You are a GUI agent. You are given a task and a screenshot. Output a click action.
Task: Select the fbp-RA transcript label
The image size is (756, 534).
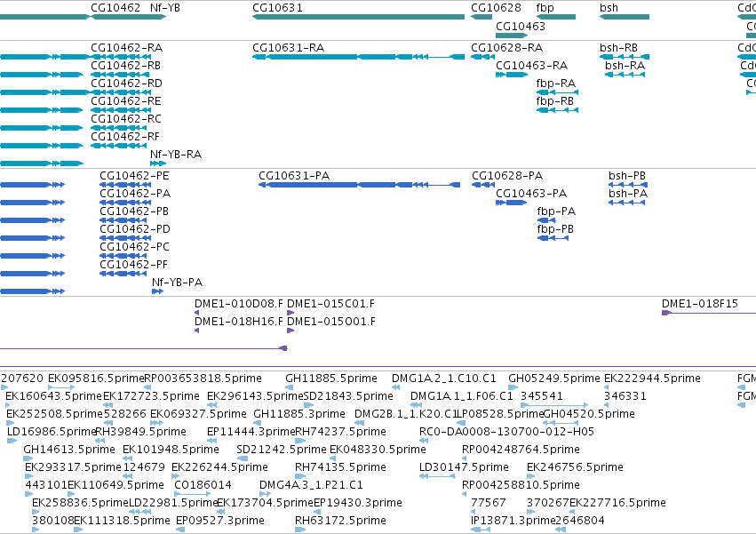click(556, 83)
